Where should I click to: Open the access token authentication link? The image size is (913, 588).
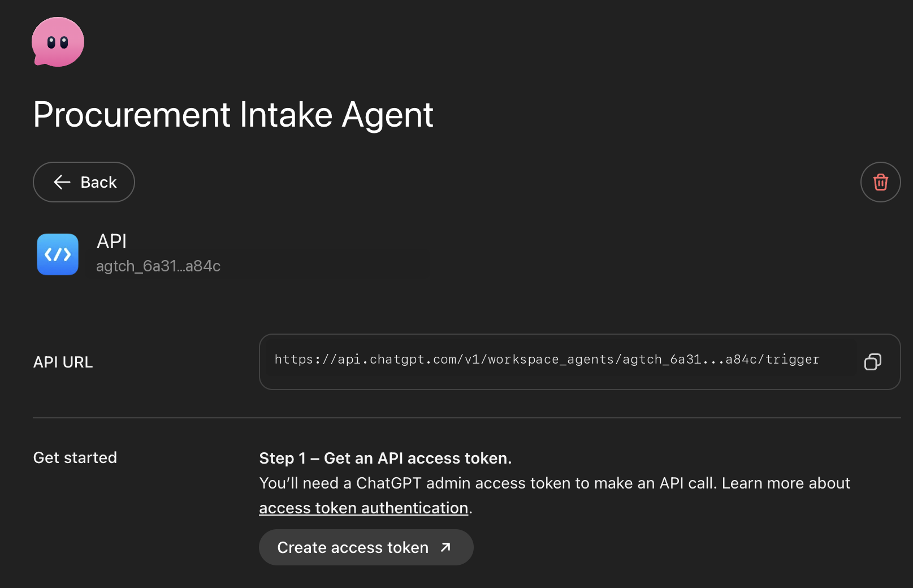[x=364, y=508]
